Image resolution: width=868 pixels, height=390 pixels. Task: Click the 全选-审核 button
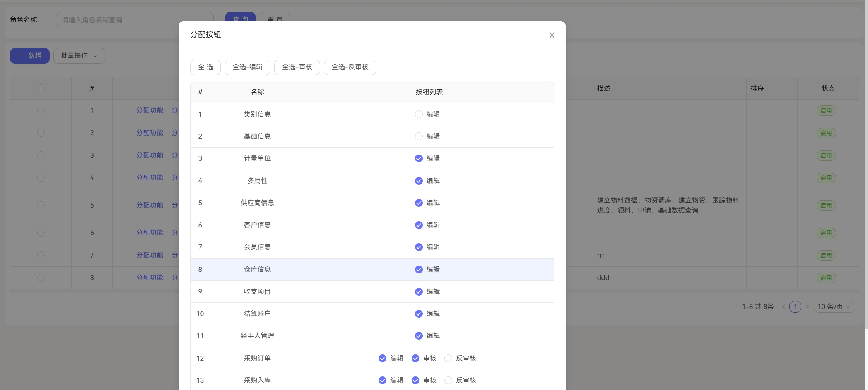(x=297, y=67)
